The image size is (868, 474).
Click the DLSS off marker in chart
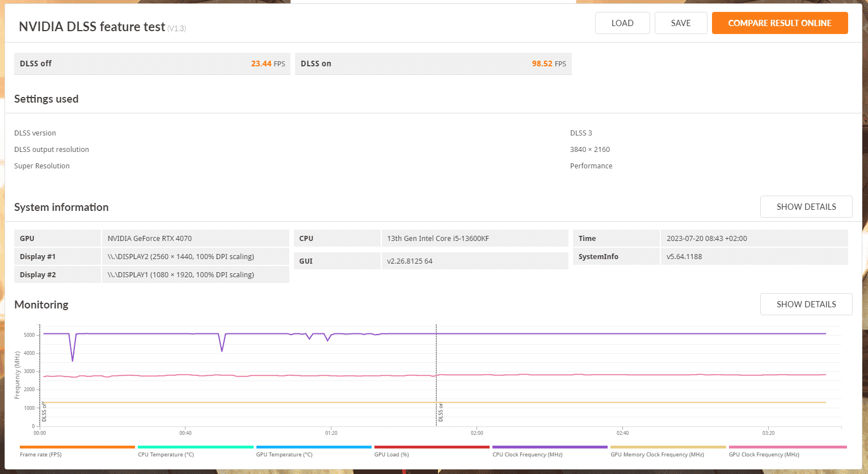pyautogui.click(x=44, y=412)
